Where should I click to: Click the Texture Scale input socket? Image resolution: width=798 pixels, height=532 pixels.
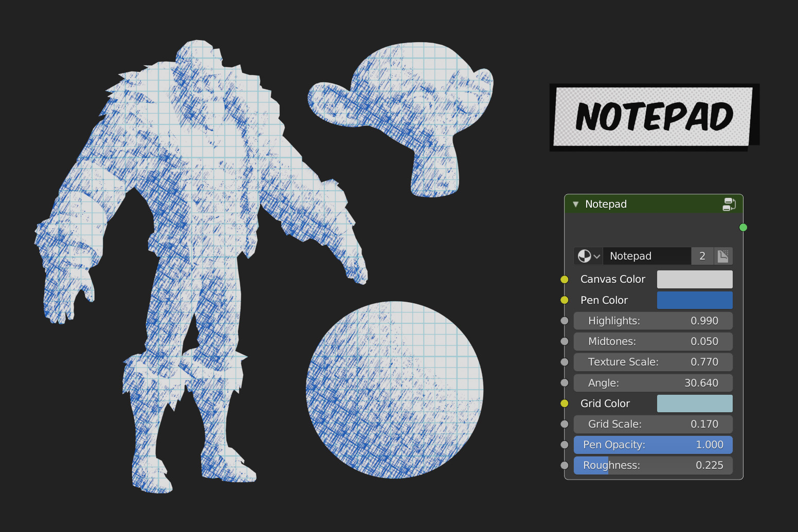(x=565, y=362)
